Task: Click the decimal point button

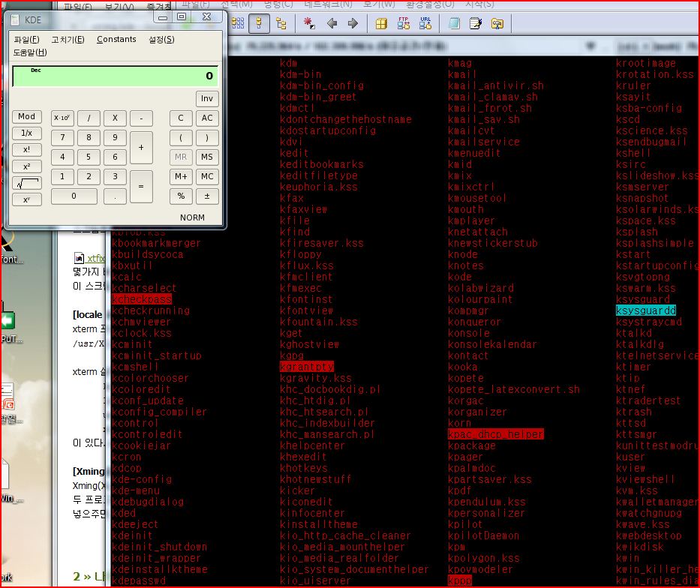Action: [116, 196]
